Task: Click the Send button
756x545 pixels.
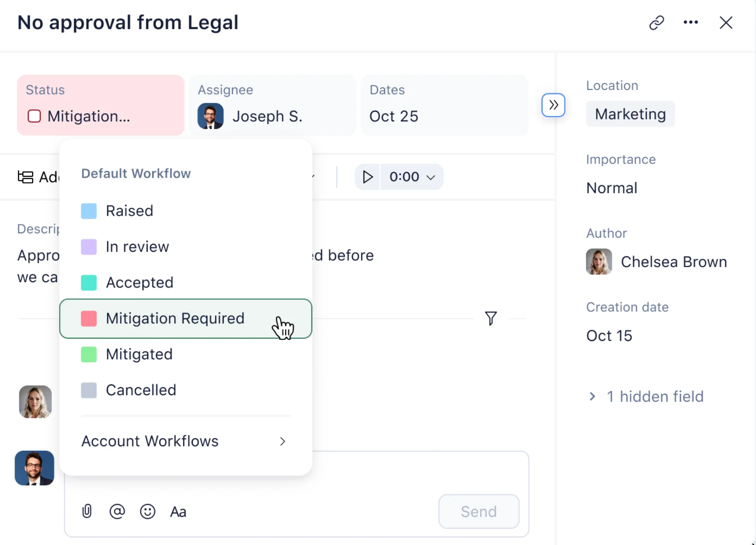Action: click(479, 511)
